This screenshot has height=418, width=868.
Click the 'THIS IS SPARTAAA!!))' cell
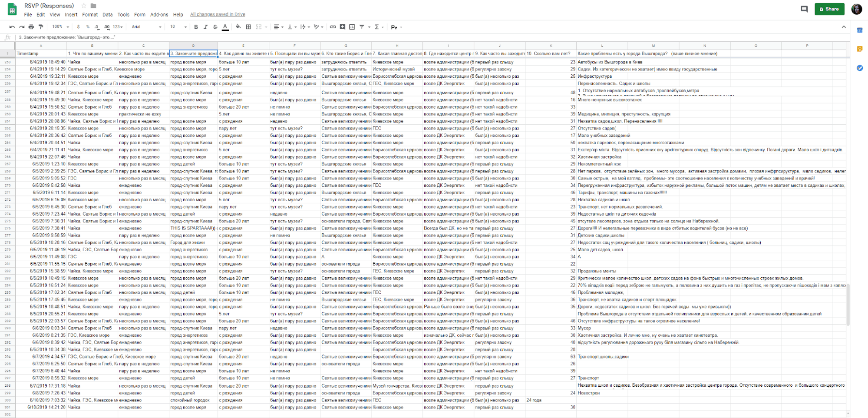[193, 228]
